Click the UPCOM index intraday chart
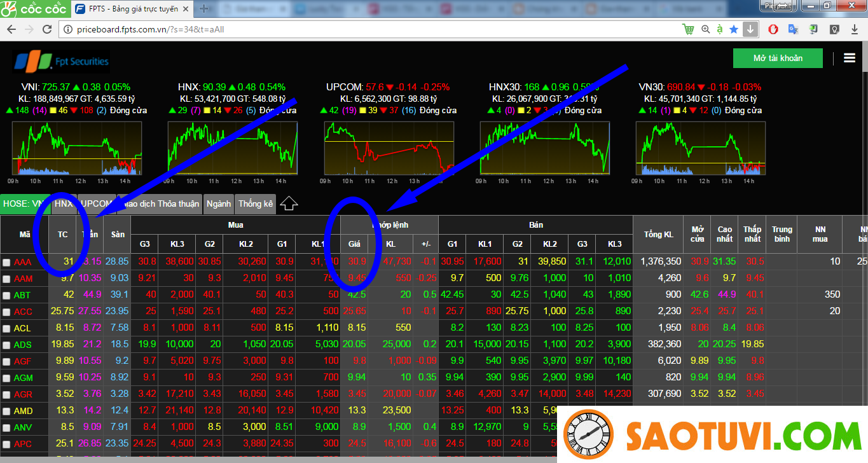Viewport: 868px width, 463px height. [389, 148]
